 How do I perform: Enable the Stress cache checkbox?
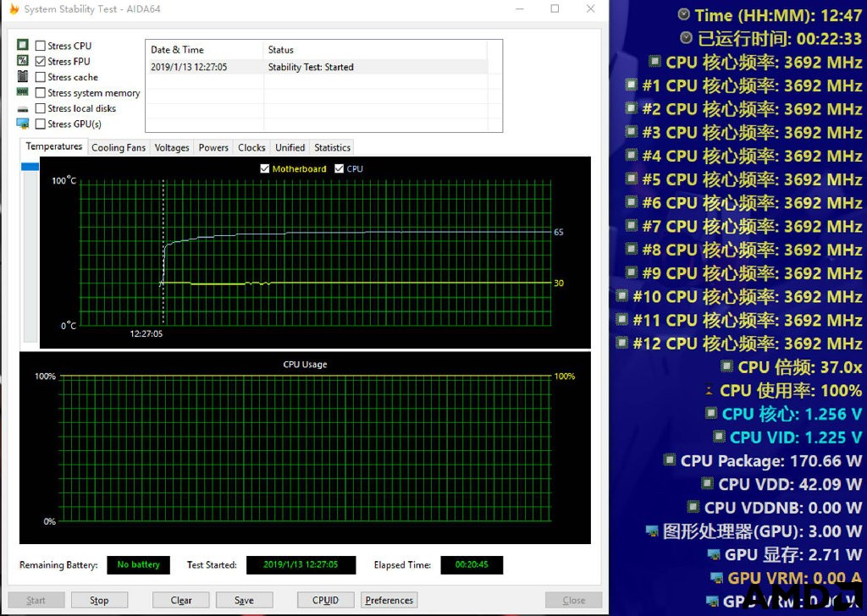41,77
